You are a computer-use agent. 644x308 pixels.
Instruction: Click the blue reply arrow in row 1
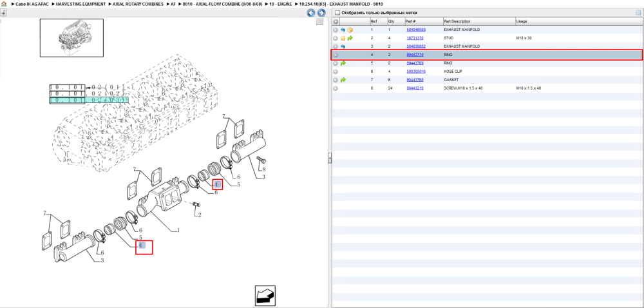[343, 30]
